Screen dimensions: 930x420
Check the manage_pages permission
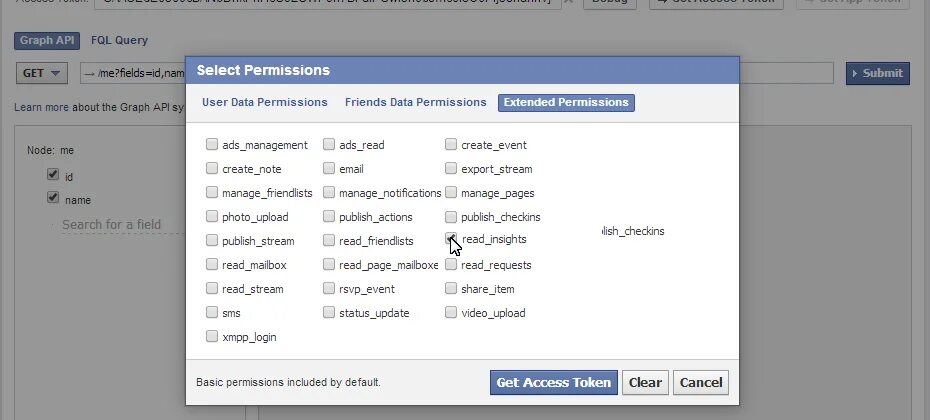(451, 193)
